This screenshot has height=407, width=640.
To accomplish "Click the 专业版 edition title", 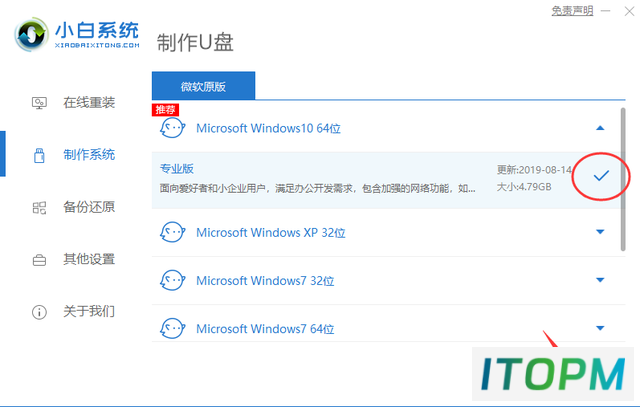I will (x=176, y=169).
